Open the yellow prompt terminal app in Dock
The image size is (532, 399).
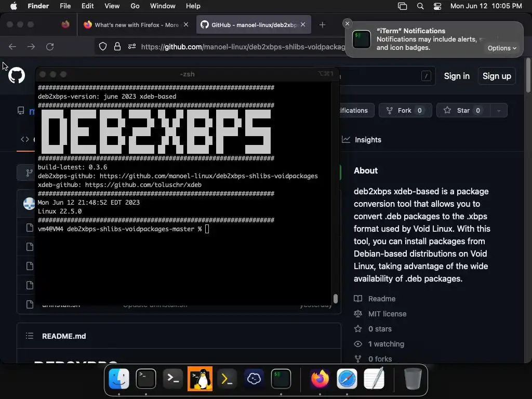(227, 378)
